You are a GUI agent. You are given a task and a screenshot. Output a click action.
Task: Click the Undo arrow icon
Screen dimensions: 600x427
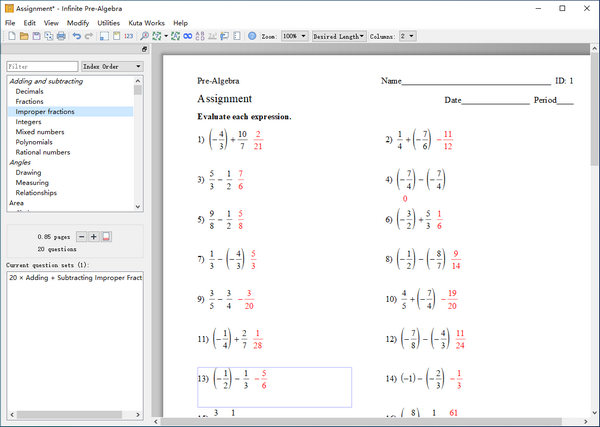77,36
